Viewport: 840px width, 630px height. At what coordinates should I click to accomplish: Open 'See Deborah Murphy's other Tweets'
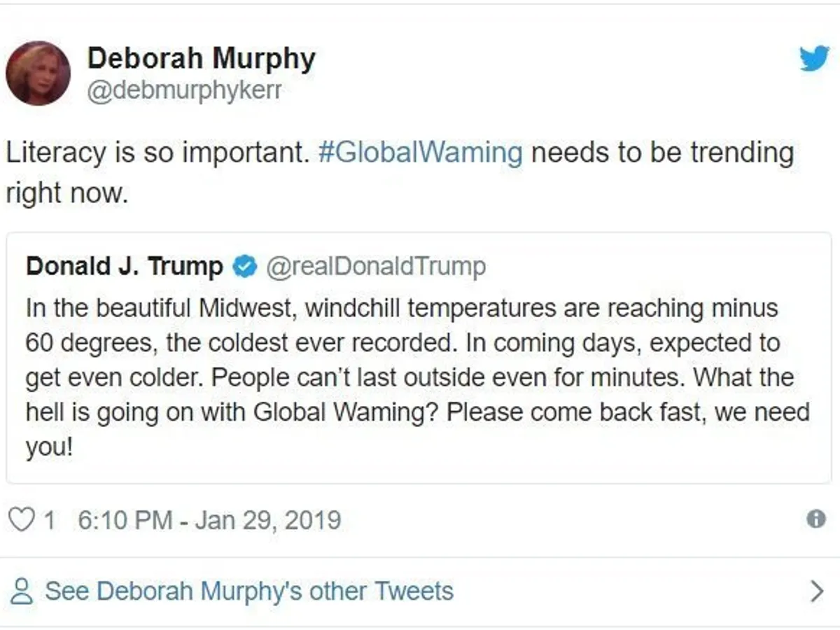(249, 591)
